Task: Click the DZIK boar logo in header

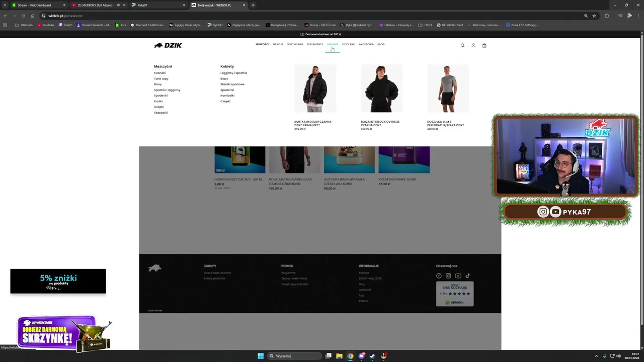Action: coord(168,45)
